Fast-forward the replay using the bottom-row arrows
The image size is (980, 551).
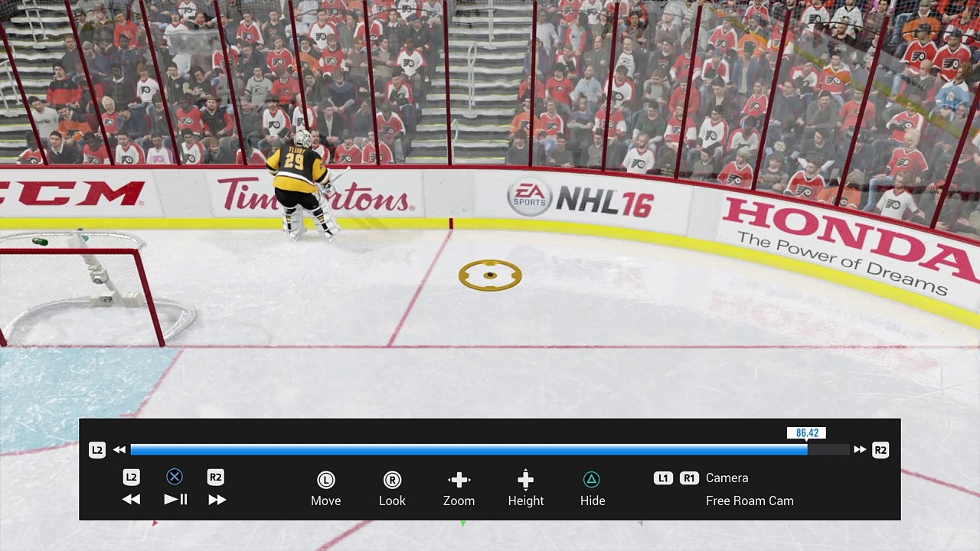[217, 500]
